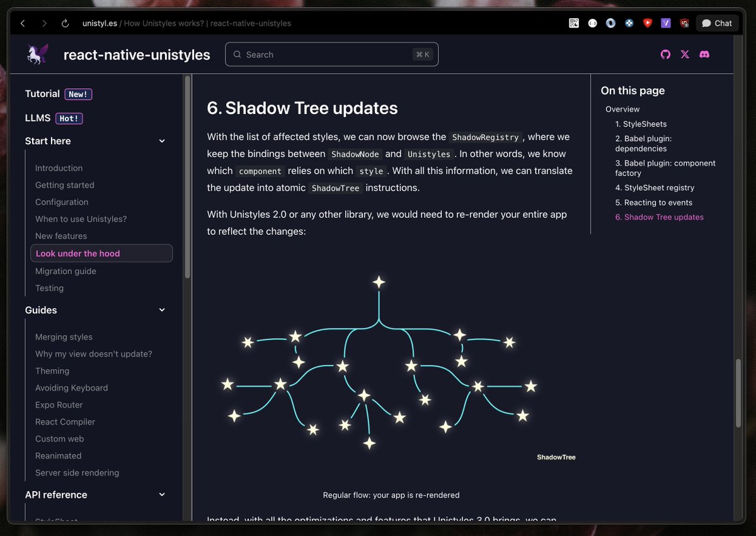Open Why my view doesn't update? guide
This screenshot has width=756, height=536.
point(94,354)
